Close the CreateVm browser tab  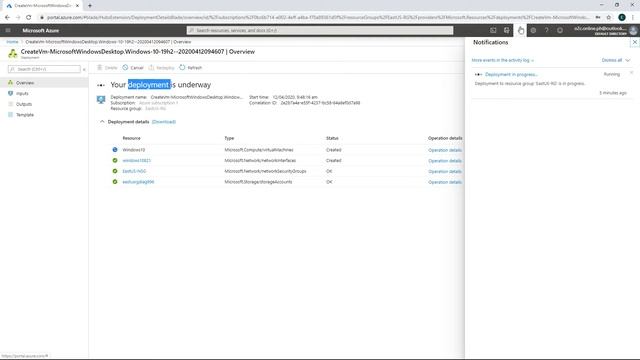coord(77,6)
